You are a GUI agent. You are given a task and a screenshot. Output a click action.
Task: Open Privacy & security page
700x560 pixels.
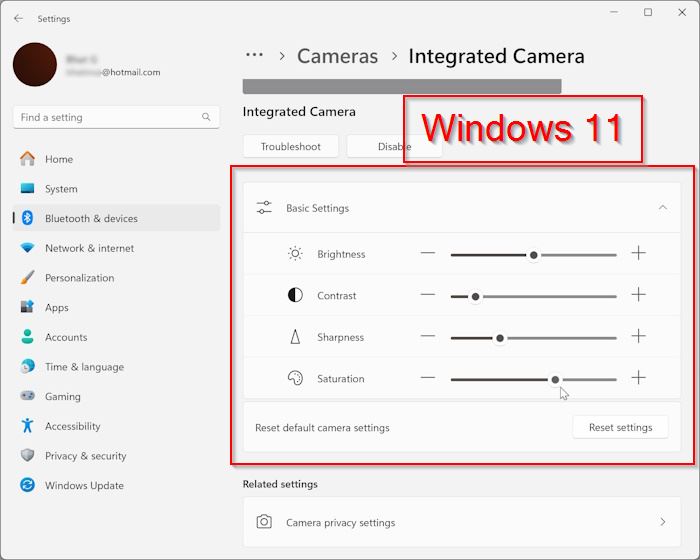coord(116,456)
